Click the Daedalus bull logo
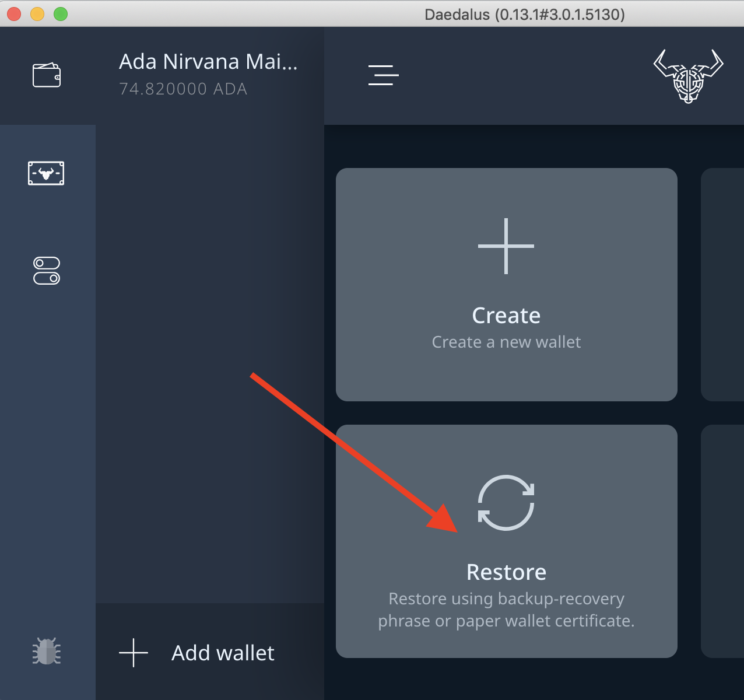 (688, 76)
